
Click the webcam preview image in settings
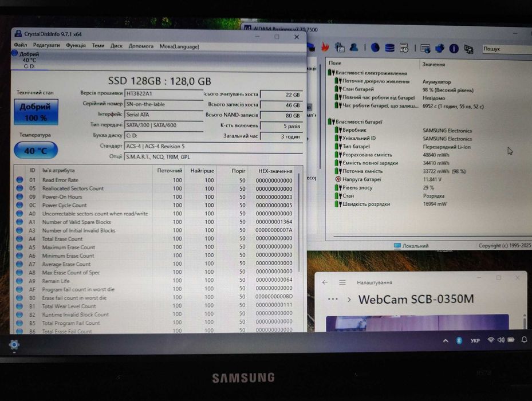click(417, 323)
